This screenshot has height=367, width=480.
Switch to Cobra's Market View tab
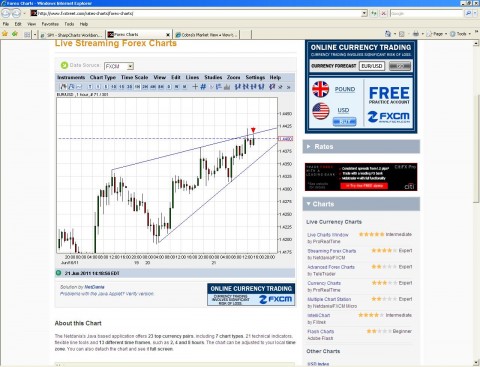pyautogui.click(x=206, y=35)
